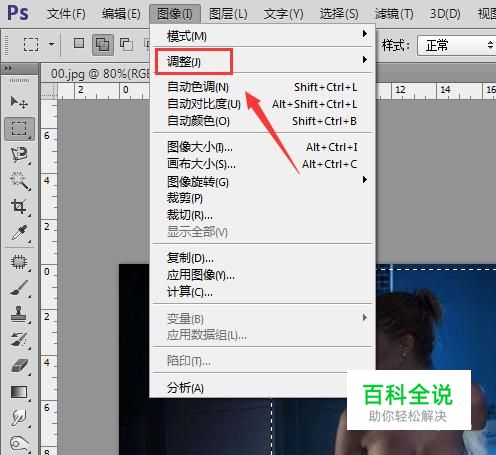
Task: Select the Rectangular Marquee tool
Action: (19, 129)
